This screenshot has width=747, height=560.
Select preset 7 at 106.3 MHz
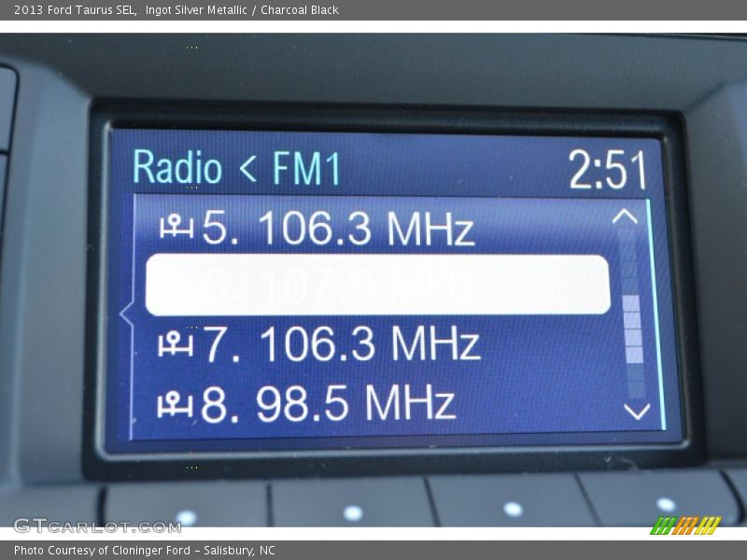coord(319,343)
